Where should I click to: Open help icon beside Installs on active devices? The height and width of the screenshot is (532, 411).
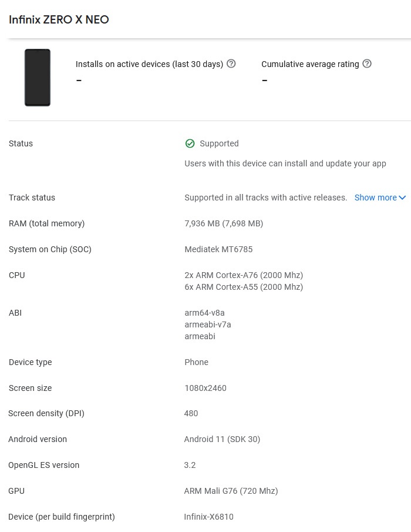click(231, 64)
